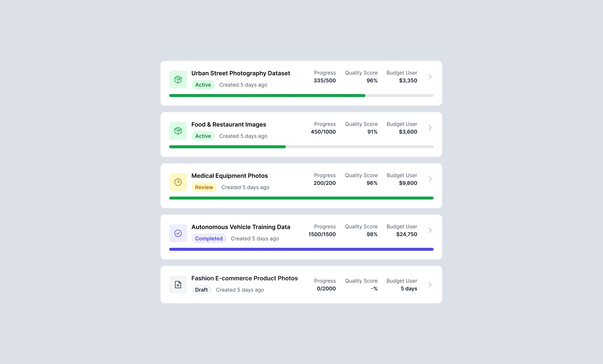The height and width of the screenshot is (364, 603).
Task: Click the document icon for Fashion E-commerce
Action: 178,285
